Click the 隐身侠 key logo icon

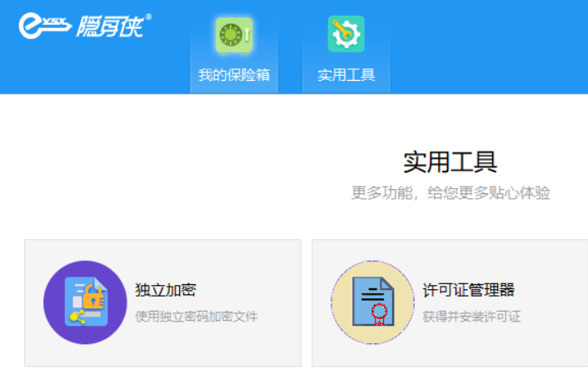[x=45, y=26]
